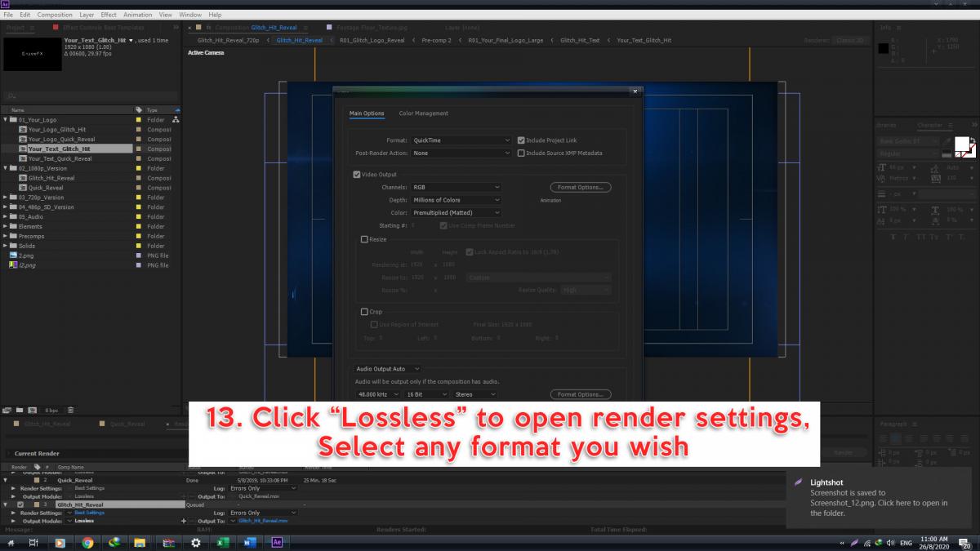Click the white fill color swatch in Character panel
This screenshot has width=980, height=551.
pos(962,144)
